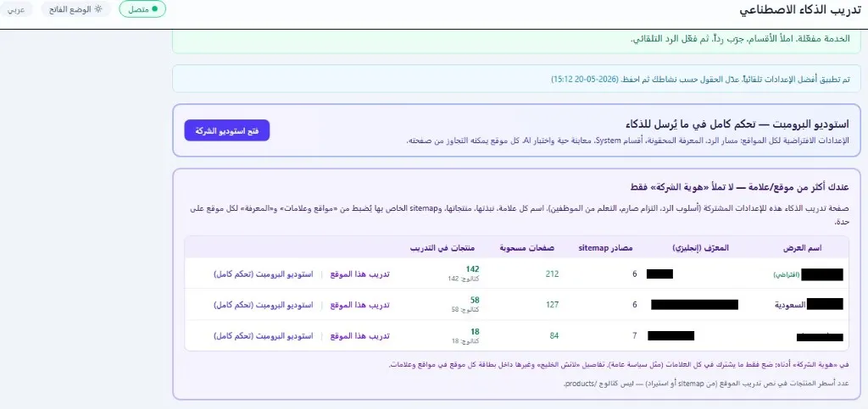Open the company prompt studio button
The image size is (868, 409).
227,130
